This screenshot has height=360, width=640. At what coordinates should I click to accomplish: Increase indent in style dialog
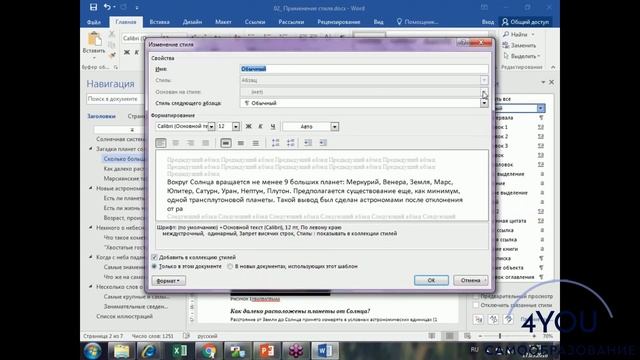323,143
